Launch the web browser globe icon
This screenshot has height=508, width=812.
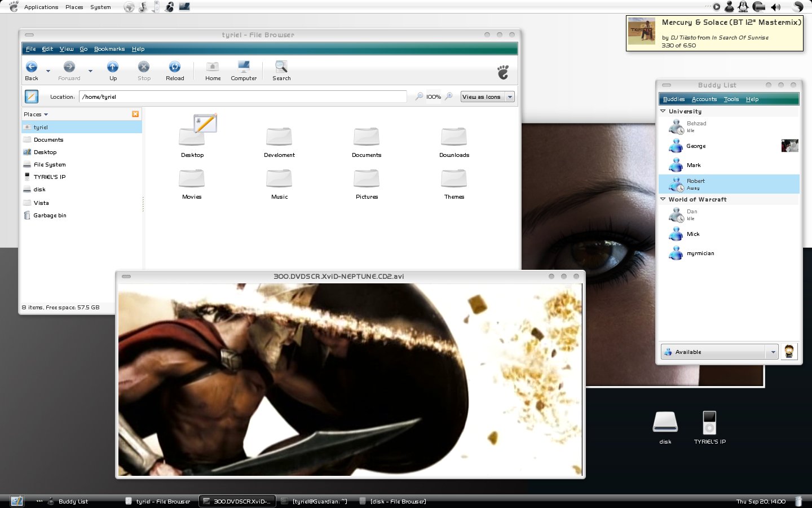pyautogui.click(x=129, y=7)
